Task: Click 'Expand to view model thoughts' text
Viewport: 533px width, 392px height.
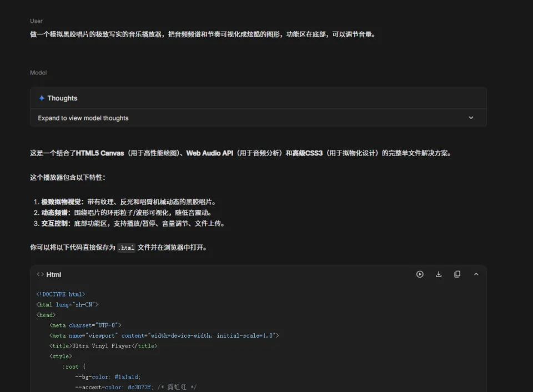Action: [83, 118]
